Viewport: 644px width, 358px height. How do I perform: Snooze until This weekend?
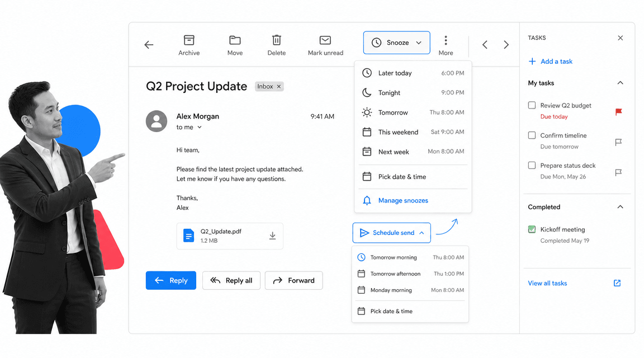coord(413,132)
